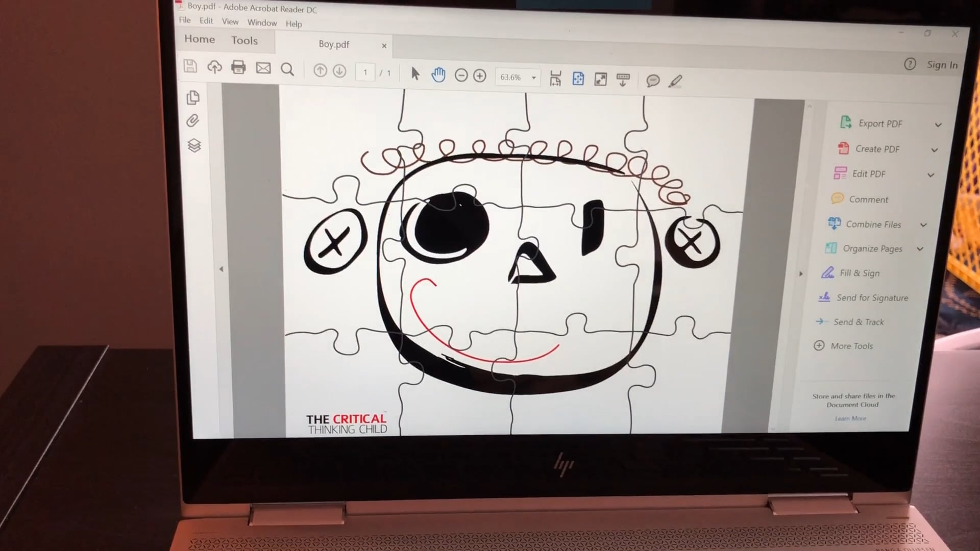This screenshot has height=551, width=980.
Task: Click into the page number field
Action: (x=365, y=72)
